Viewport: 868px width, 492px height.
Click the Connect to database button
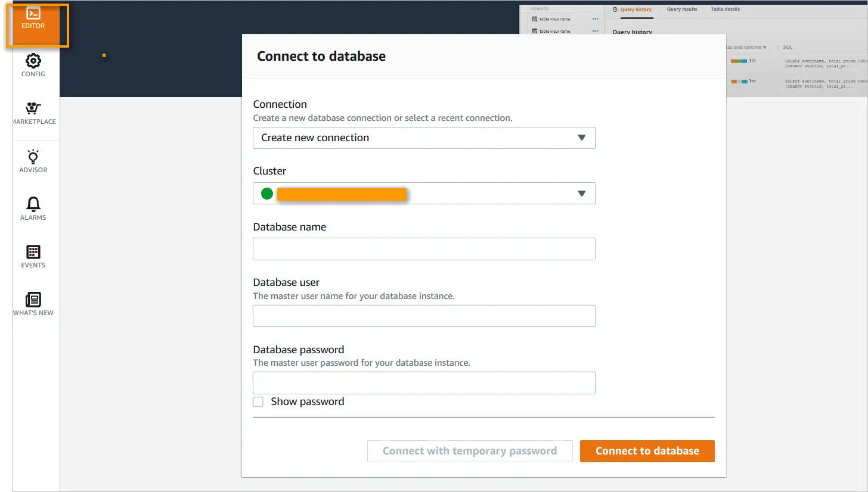click(647, 451)
